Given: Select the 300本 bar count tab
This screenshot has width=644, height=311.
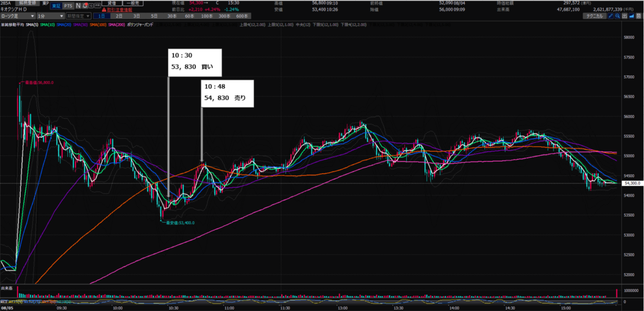Looking at the screenshot, I should click(225, 16).
